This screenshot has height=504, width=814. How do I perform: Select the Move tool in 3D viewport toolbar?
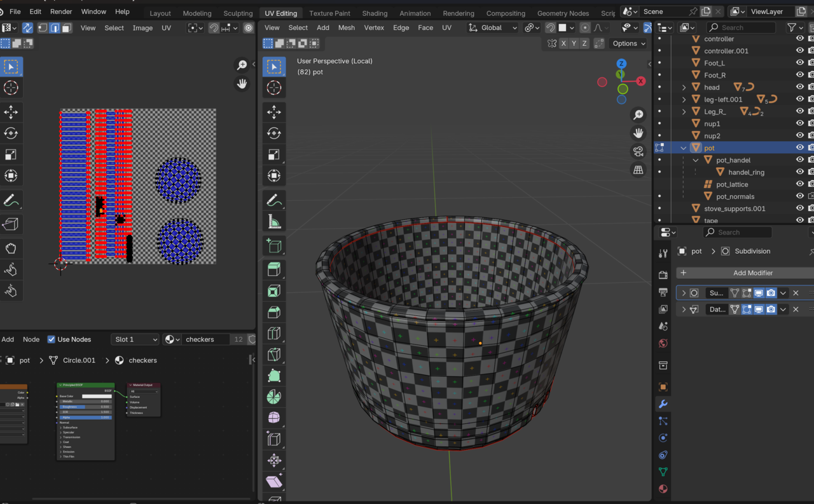click(274, 112)
